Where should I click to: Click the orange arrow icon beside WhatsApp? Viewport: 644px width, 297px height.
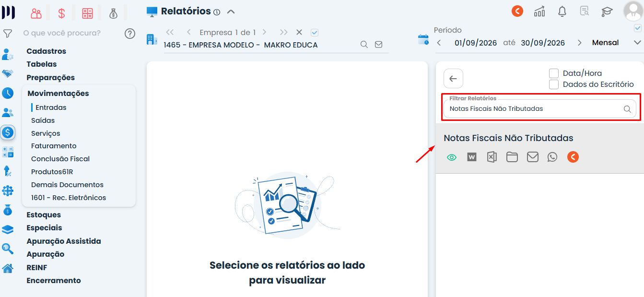click(573, 157)
